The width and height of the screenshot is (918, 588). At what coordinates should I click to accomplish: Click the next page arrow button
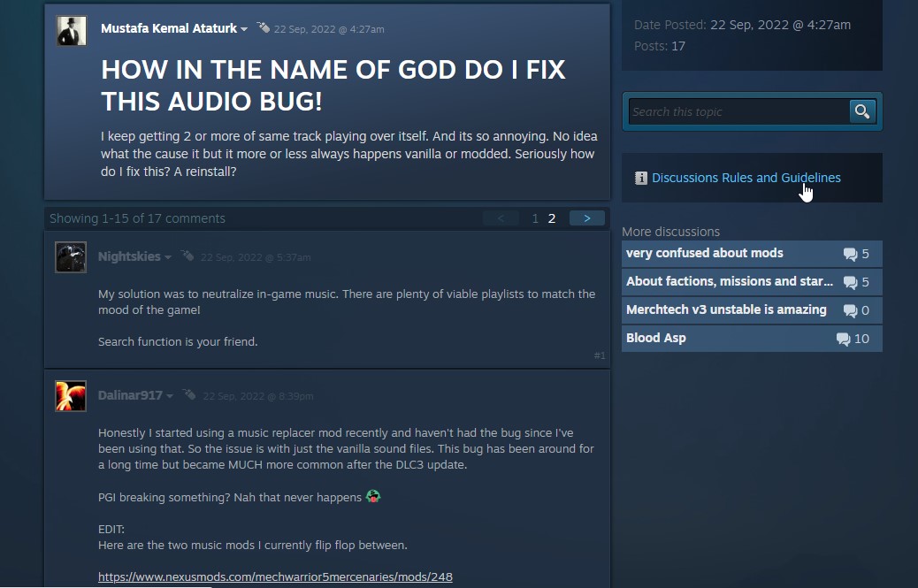pyautogui.click(x=587, y=218)
